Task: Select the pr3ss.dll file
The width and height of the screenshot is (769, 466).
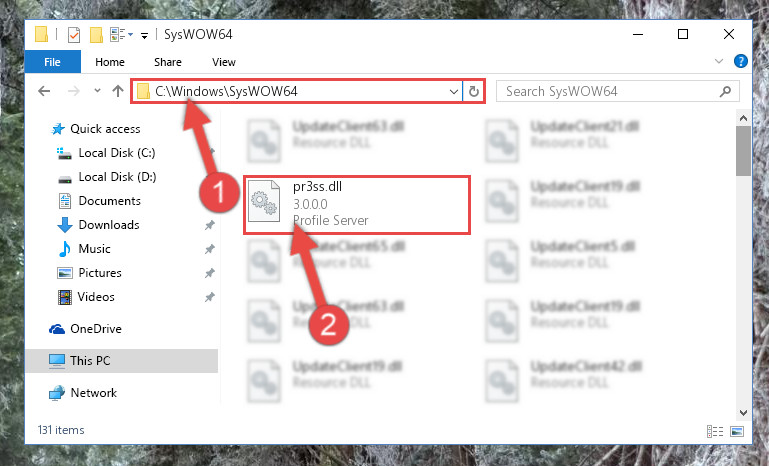Action: pos(357,205)
